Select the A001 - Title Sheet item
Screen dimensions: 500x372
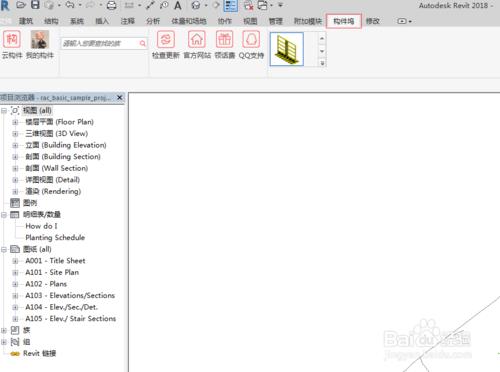click(x=55, y=261)
